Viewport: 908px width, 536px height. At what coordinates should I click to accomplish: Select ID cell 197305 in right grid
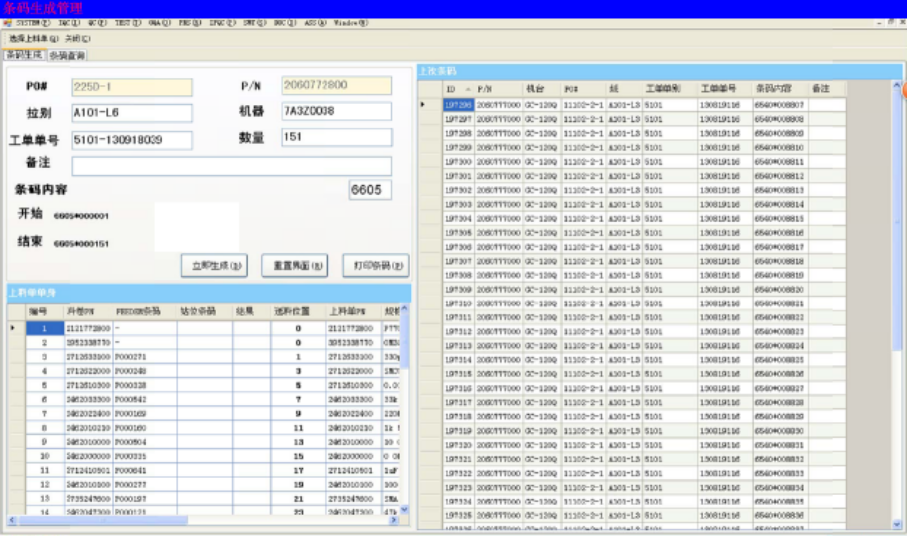click(x=459, y=233)
